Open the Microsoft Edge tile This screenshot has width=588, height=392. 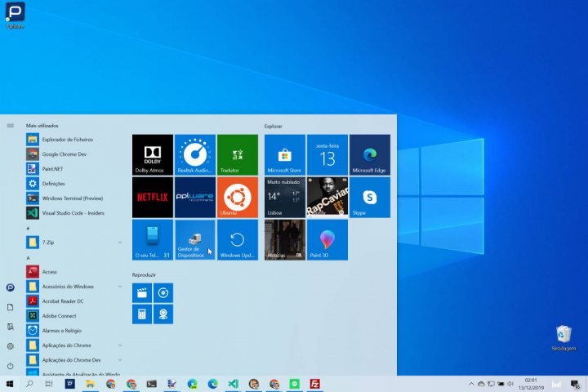click(370, 154)
